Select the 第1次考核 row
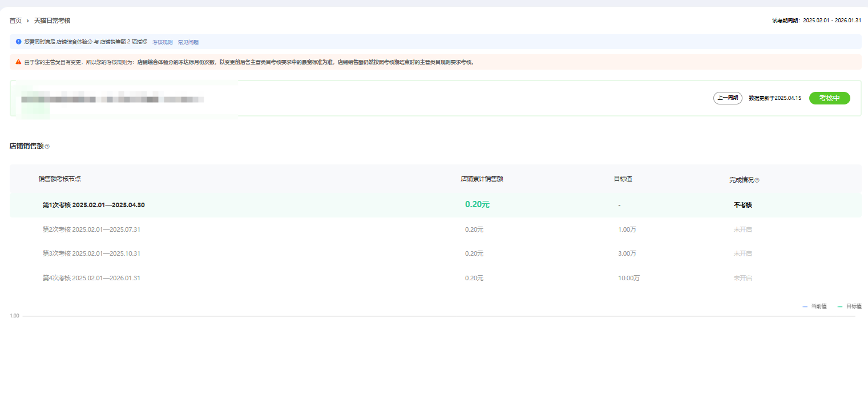This screenshot has width=868, height=403. (x=94, y=205)
